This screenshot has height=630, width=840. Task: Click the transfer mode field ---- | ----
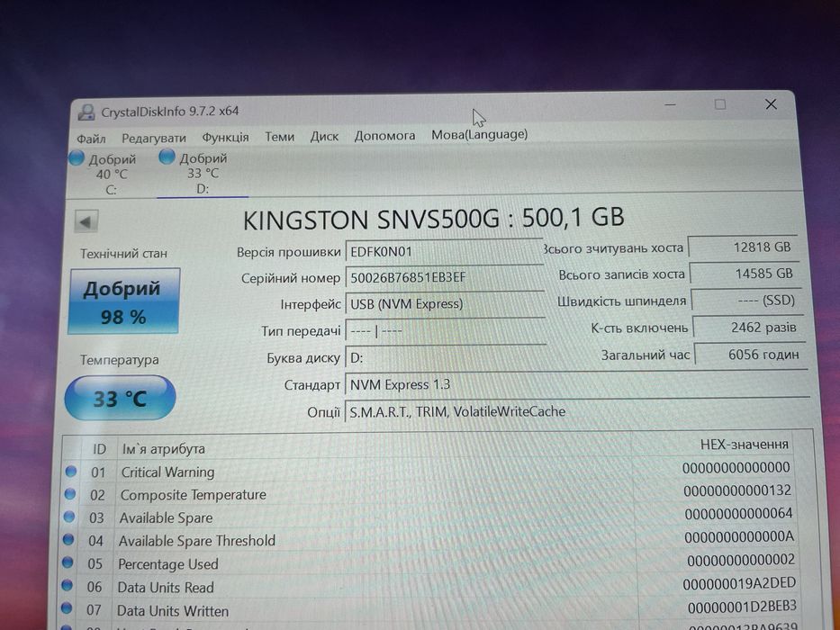[446, 331]
